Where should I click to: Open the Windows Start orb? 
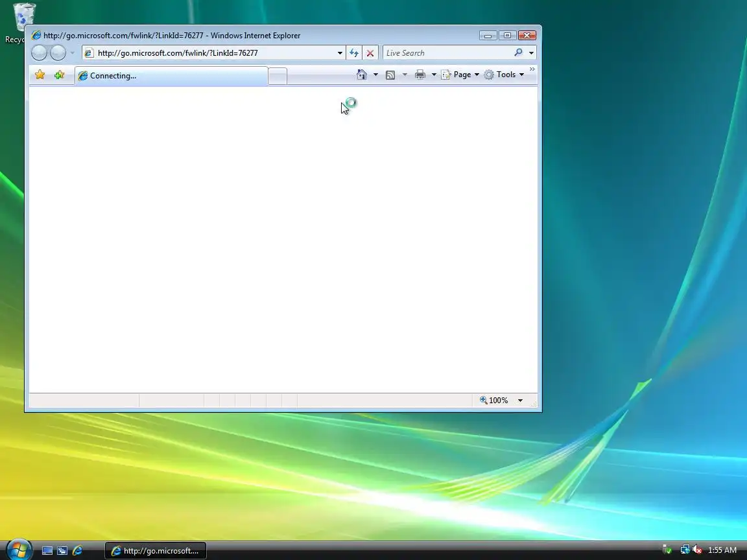[x=19, y=550]
